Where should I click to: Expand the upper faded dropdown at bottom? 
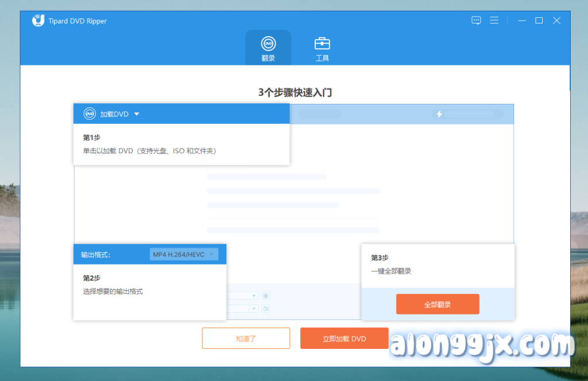254,296
